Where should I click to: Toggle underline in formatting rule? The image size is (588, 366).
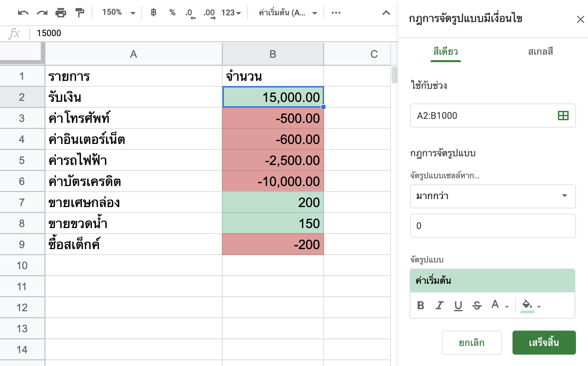[x=458, y=305]
